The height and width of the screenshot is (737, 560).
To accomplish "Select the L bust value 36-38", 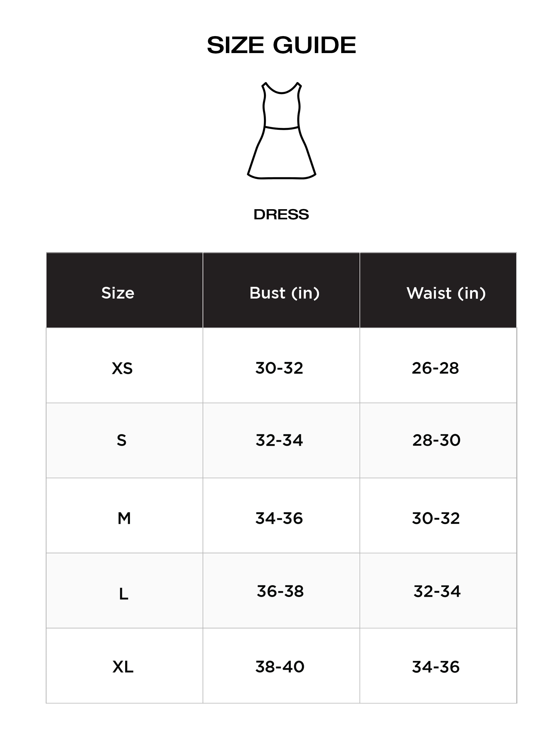I will click(x=280, y=591).
